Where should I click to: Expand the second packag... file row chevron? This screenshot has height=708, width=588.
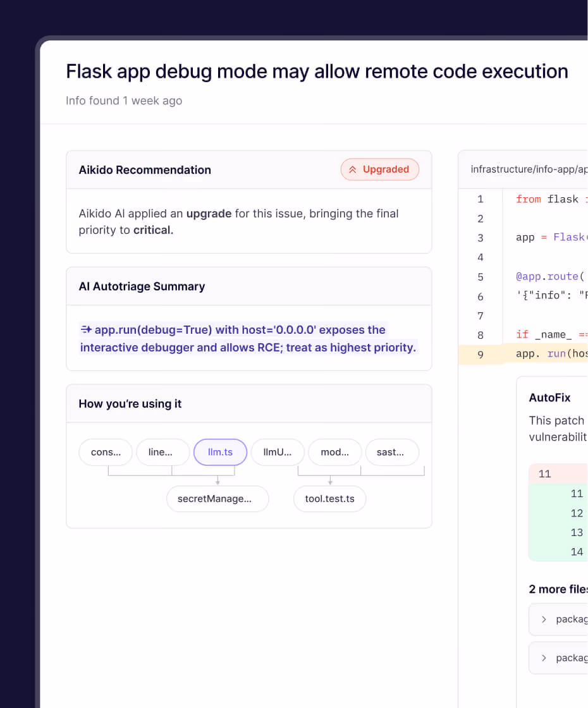[544, 658]
